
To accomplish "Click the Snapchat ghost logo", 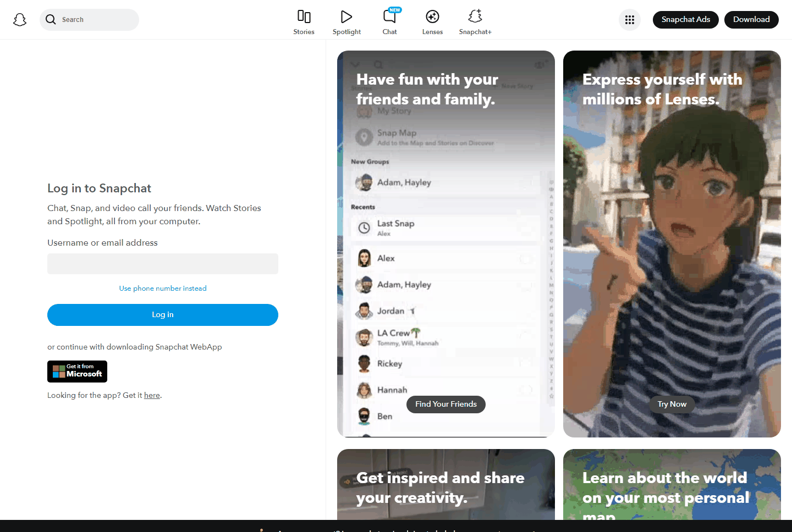I will [20, 20].
